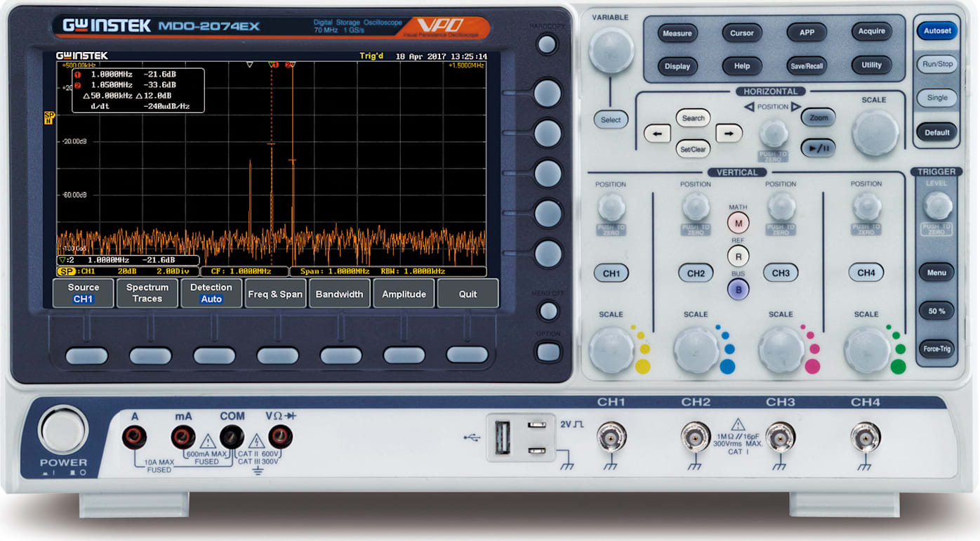Toggle channel 1 with the CH1 button
Image resolution: width=980 pixels, height=541 pixels.
(x=611, y=273)
